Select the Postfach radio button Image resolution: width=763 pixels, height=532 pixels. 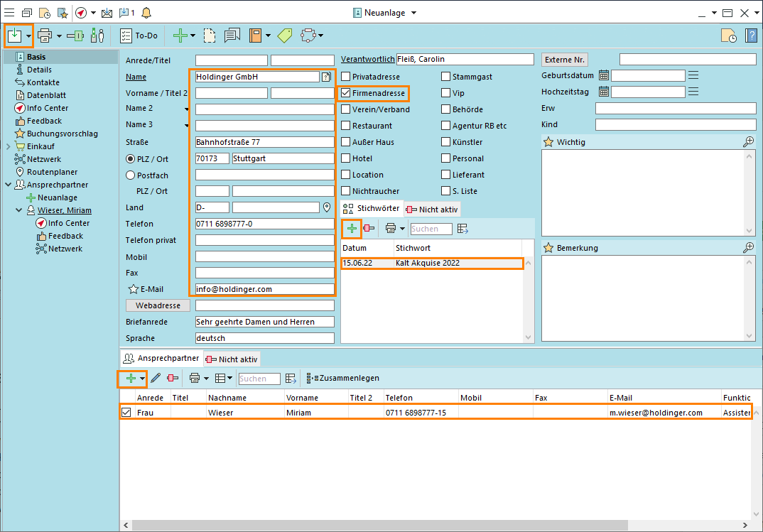(x=130, y=175)
